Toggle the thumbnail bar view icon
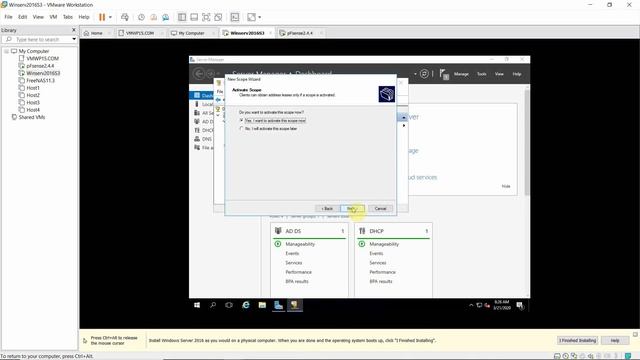Viewport: 640px width, 360px height. [194, 17]
